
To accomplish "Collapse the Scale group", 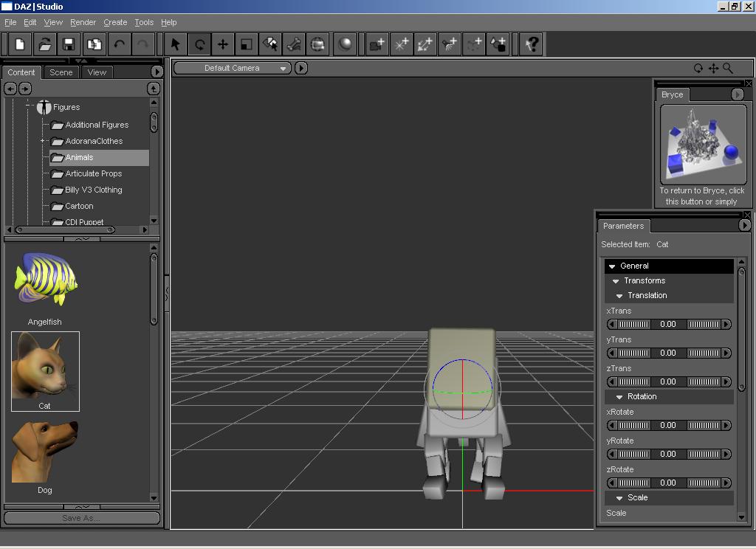I will (619, 498).
